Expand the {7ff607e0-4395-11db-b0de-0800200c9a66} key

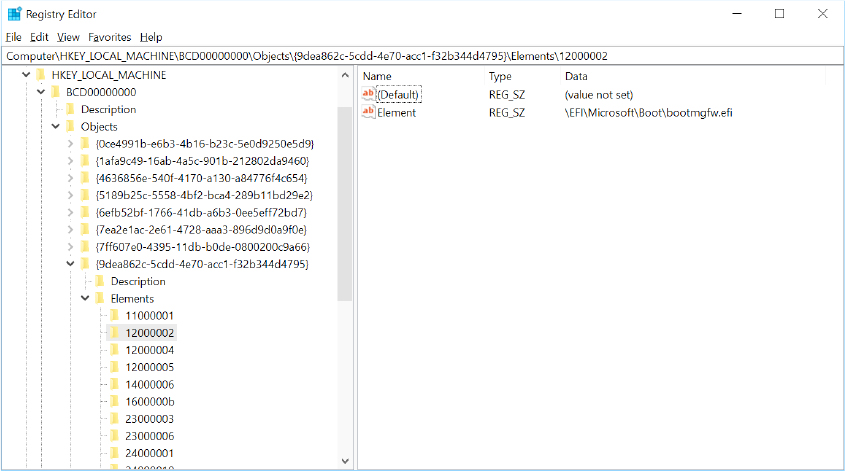(x=70, y=247)
